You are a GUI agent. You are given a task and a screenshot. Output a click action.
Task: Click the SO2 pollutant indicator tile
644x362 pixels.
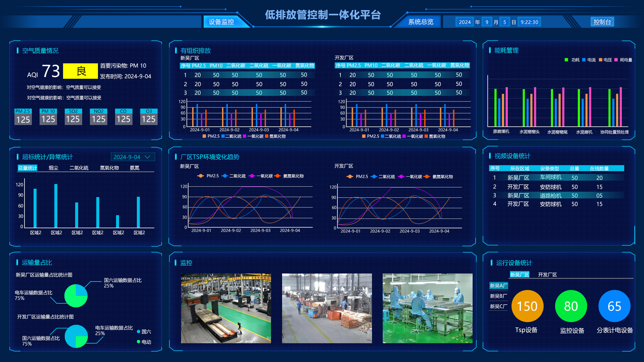pyautogui.click(x=73, y=117)
